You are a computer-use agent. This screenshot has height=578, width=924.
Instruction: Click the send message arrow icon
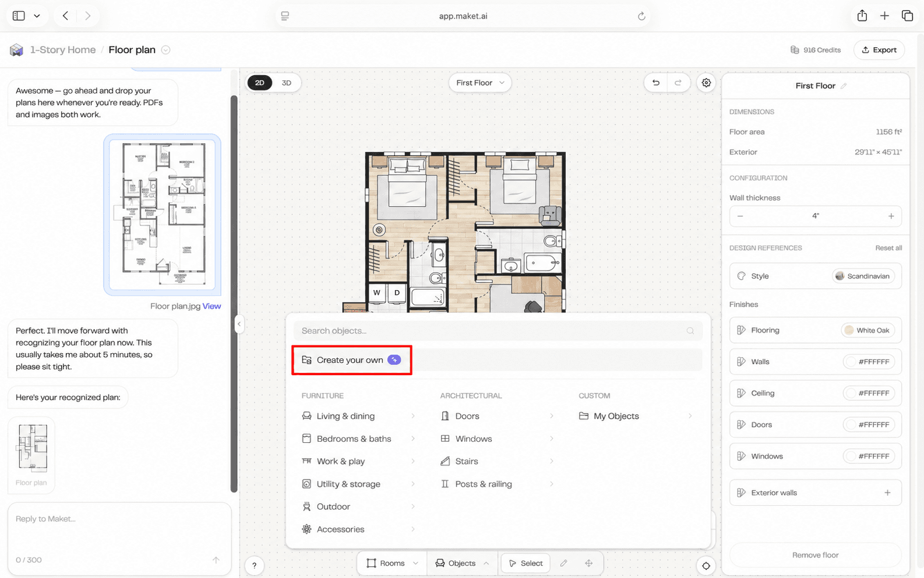[x=216, y=560]
